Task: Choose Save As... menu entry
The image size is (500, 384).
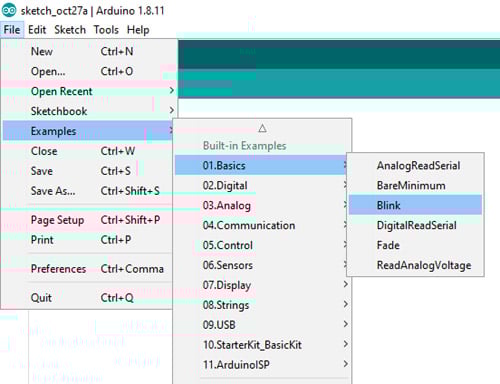Action: [88, 191]
